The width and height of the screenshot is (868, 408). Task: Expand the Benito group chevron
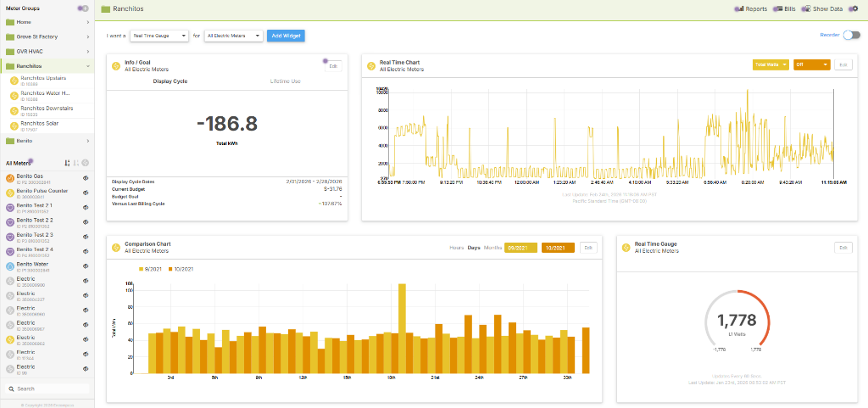[x=88, y=141]
